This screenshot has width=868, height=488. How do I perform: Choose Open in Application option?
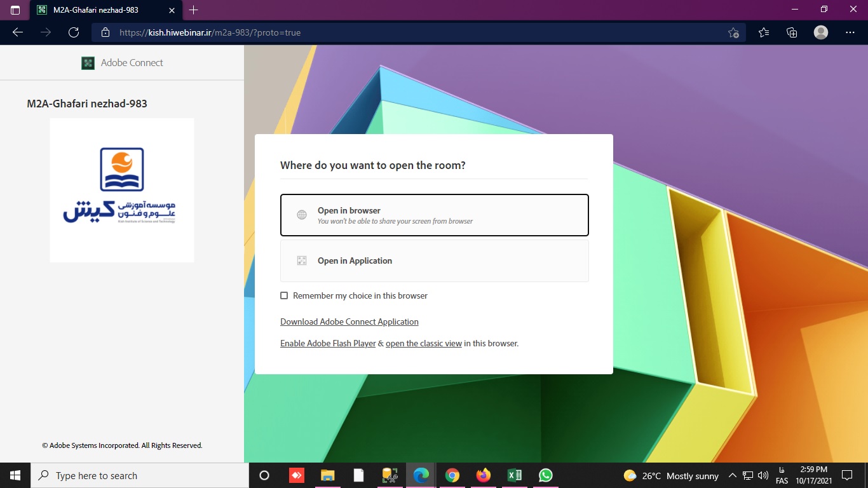[434, 261]
